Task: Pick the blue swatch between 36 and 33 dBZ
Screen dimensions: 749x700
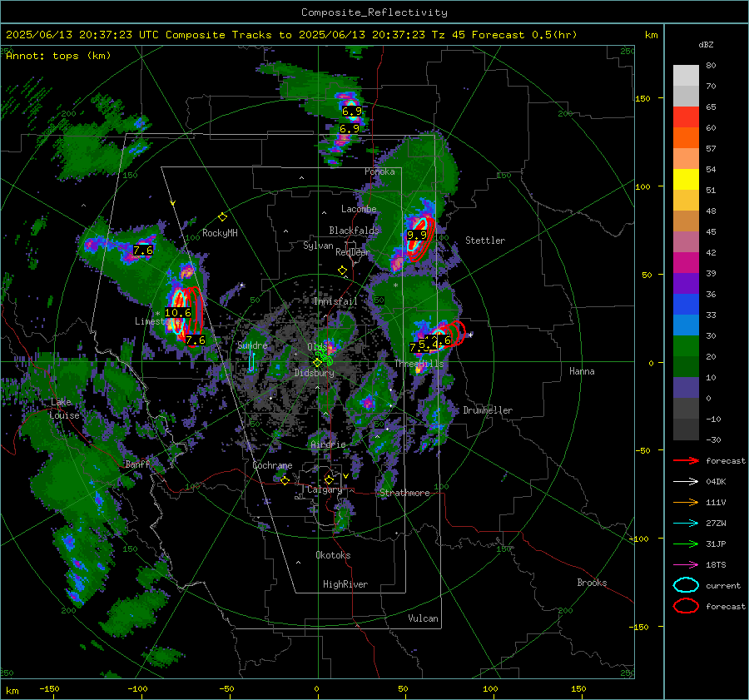Action: (686, 304)
